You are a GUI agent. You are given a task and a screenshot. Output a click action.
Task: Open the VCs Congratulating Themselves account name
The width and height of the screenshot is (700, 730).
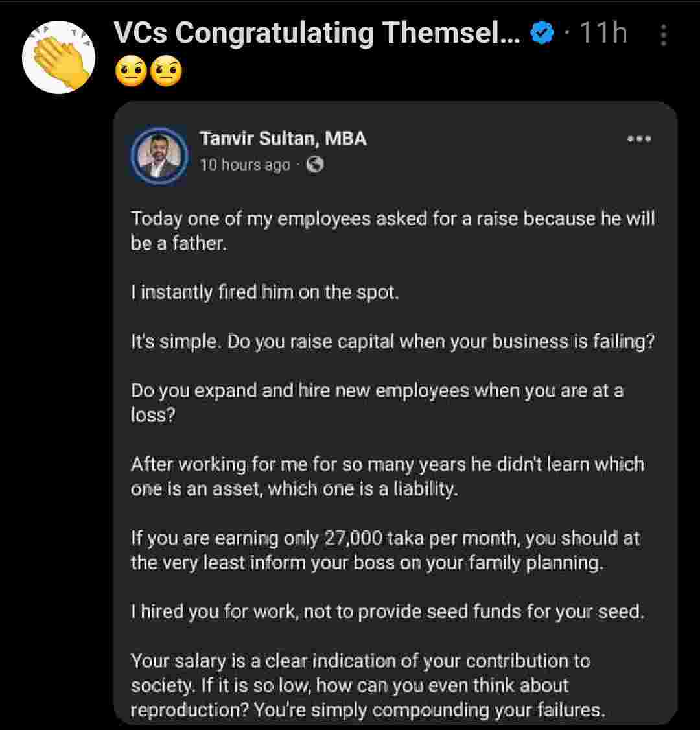[x=316, y=32]
